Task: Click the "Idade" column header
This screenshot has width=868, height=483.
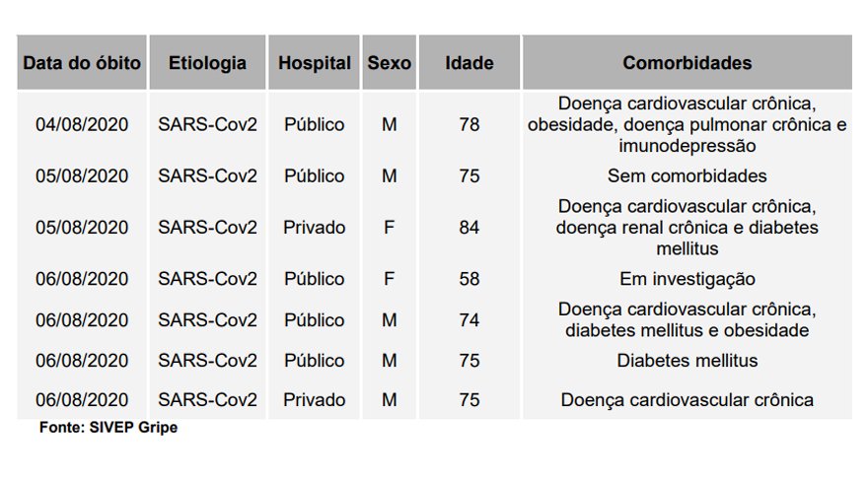Action: pyautogui.click(x=470, y=63)
